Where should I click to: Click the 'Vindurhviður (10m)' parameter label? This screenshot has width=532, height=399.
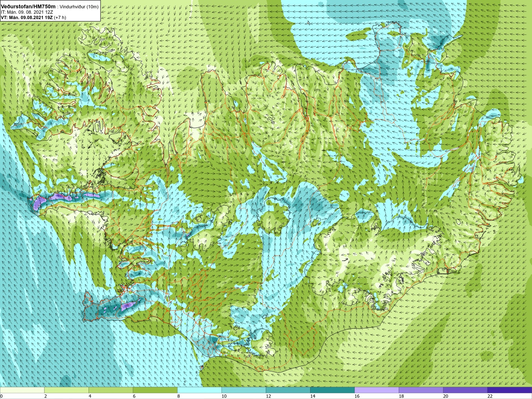(79, 7)
